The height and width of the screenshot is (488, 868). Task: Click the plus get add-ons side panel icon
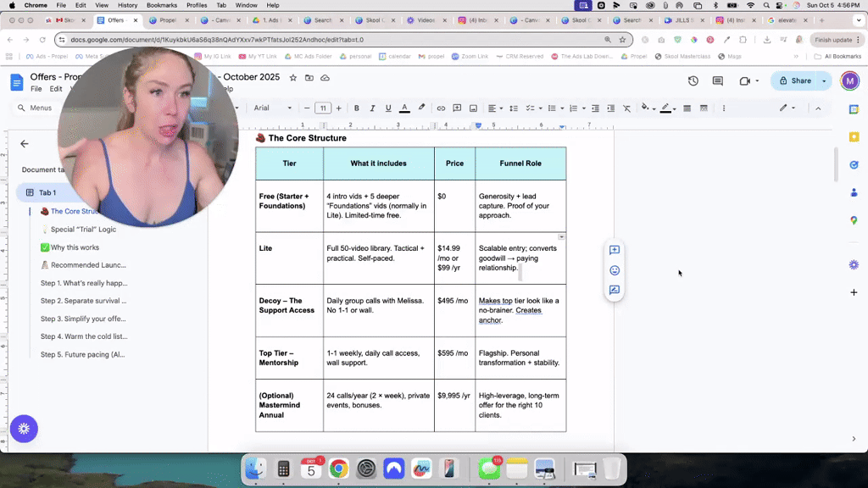[854, 292]
